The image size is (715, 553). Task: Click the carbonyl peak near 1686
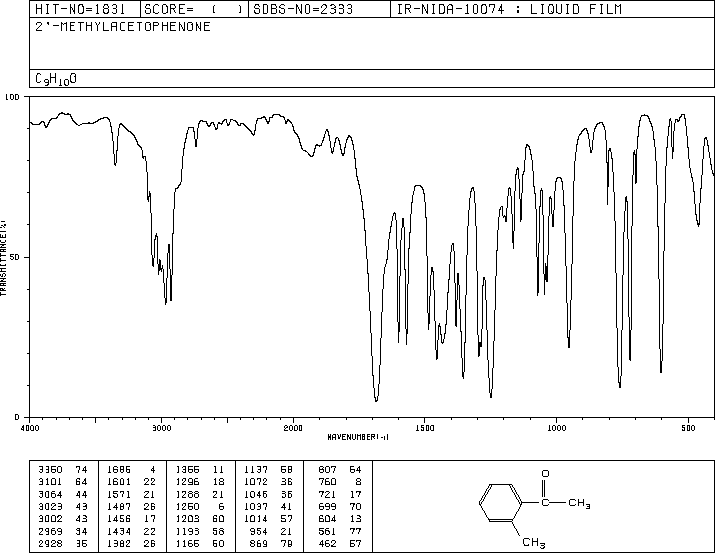point(376,400)
